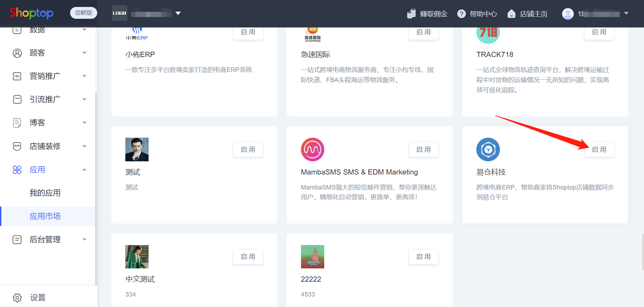Image resolution: width=644 pixels, height=307 pixels.
Task: Expand the 后台管理 menu chevron
Action: (84, 239)
